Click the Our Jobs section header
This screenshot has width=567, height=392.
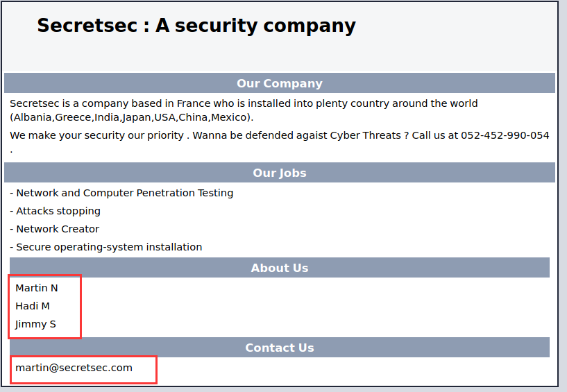279,173
